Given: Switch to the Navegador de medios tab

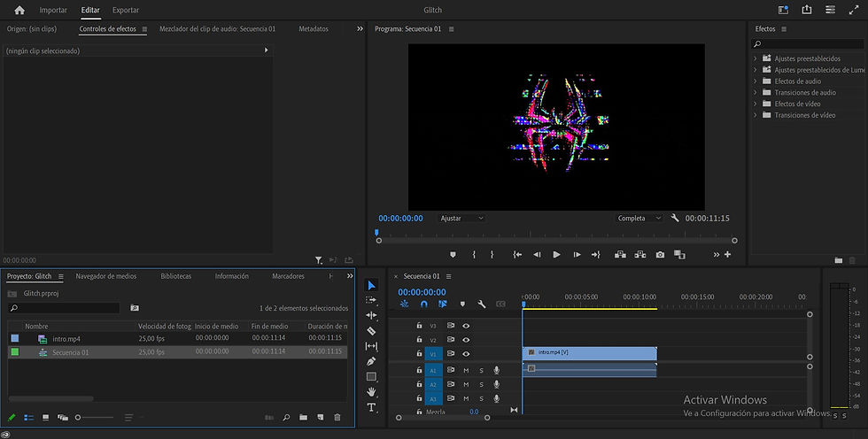Looking at the screenshot, I should [x=106, y=276].
